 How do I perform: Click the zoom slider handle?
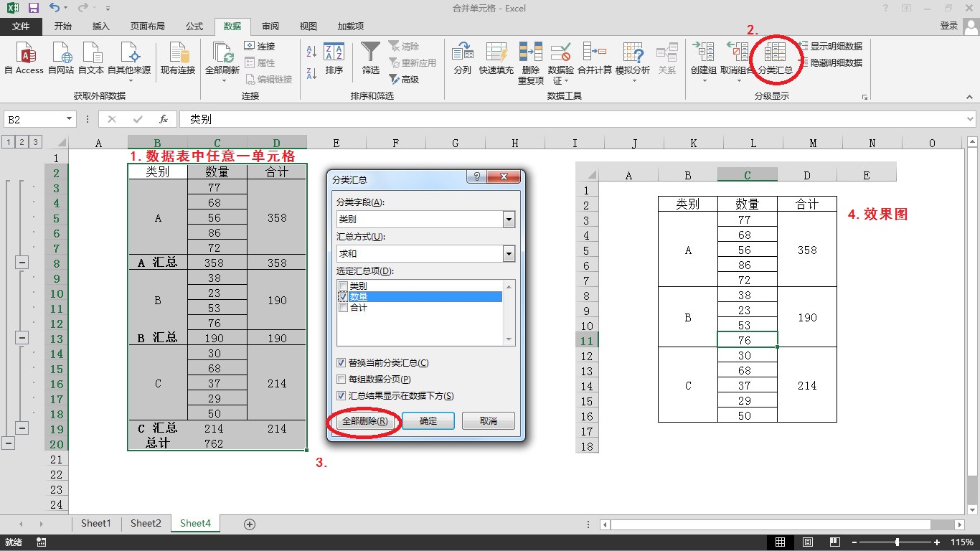897,542
